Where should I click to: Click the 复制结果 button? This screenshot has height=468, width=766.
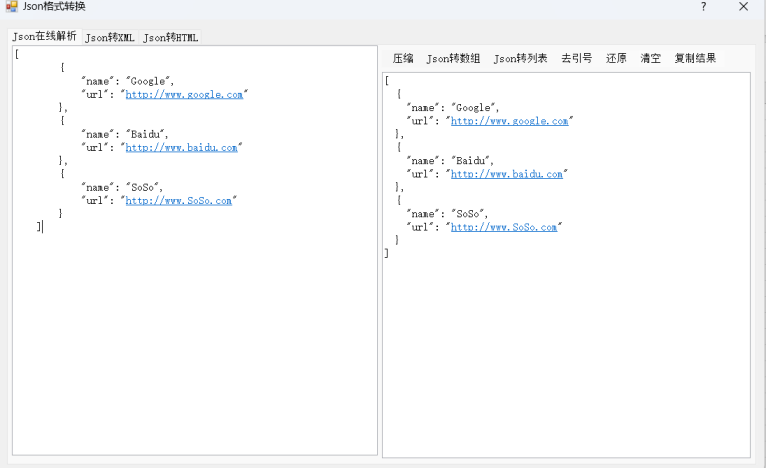coord(695,59)
